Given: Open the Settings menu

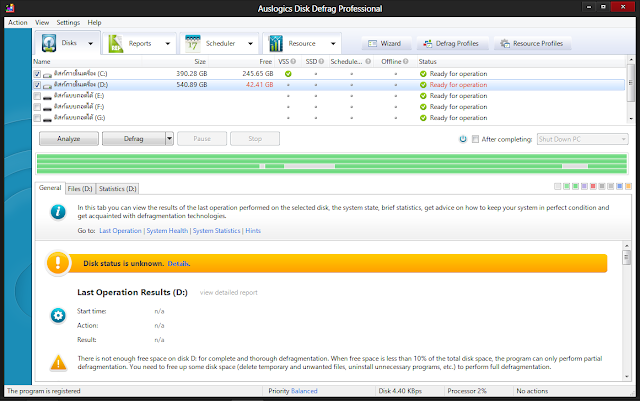Looking at the screenshot, I should [x=68, y=22].
